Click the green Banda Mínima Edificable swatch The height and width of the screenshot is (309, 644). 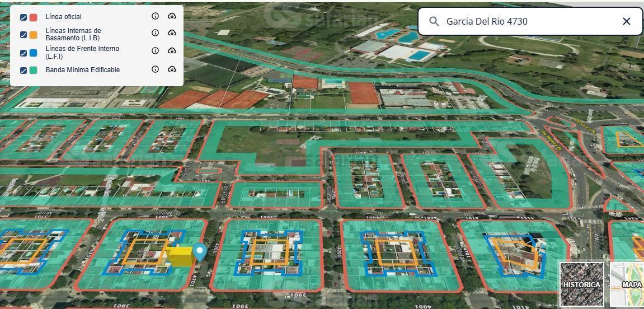(33, 71)
